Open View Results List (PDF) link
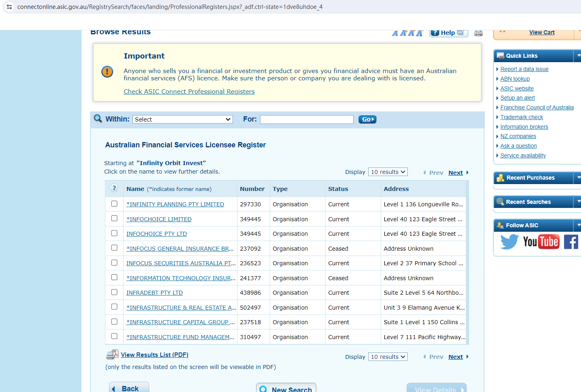 [x=155, y=355]
